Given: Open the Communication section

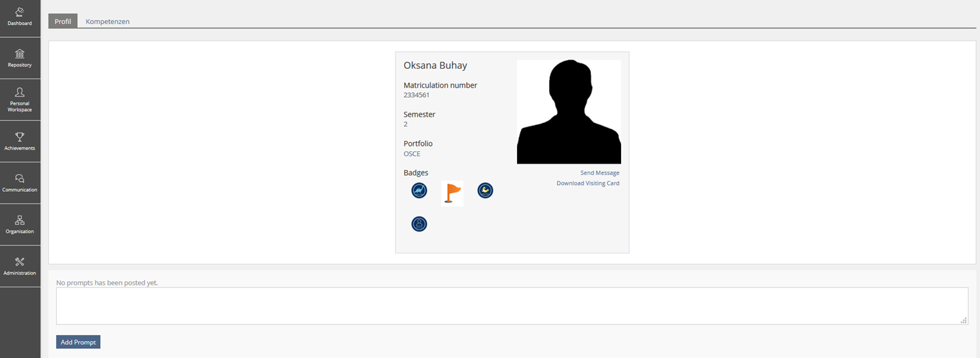Looking at the screenshot, I should pos(20,183).
